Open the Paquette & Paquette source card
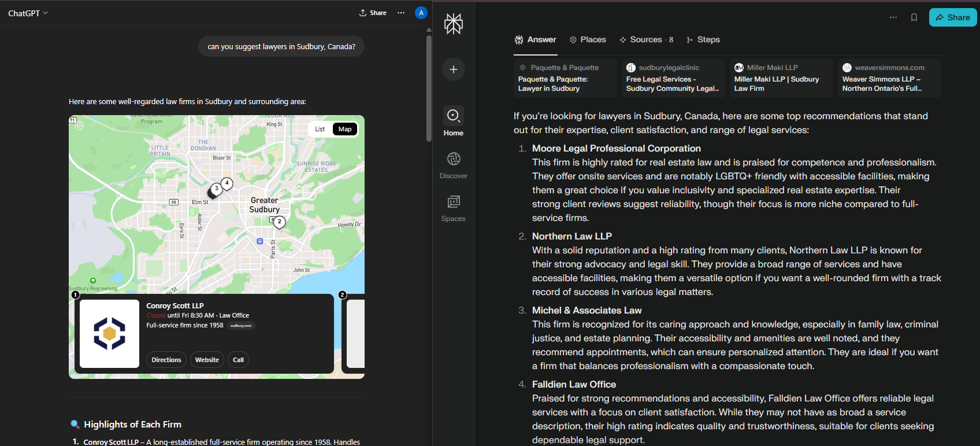This screenshot has height=446, width=980. [565, 78]
